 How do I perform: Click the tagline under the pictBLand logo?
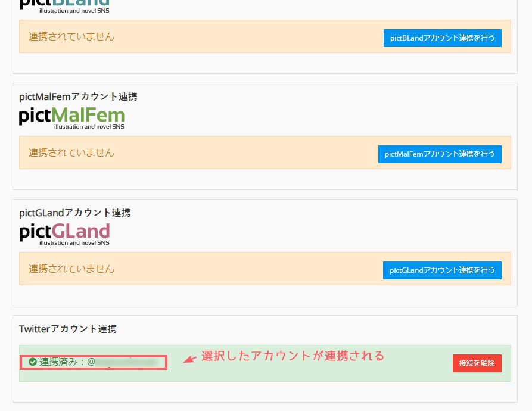click(74, 11)
